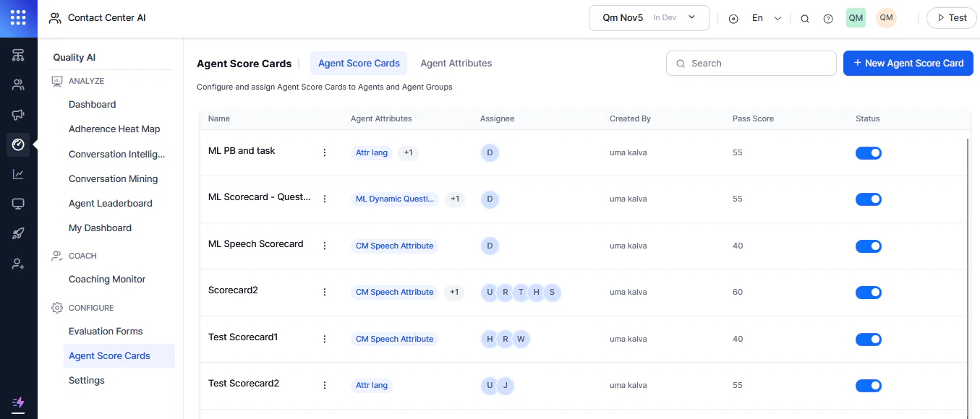Select the speedometer Quality AI icon in sidebar
The height and width of the screenshot is (419, 980).
(18, 144)
